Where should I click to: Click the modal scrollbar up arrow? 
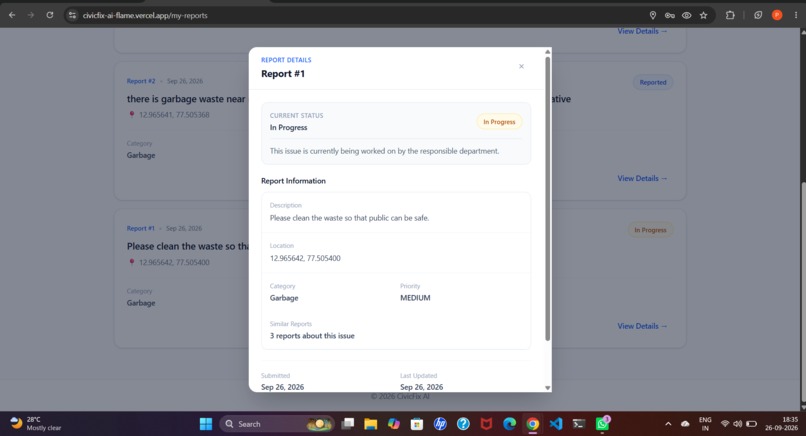(x=547, y=51)
